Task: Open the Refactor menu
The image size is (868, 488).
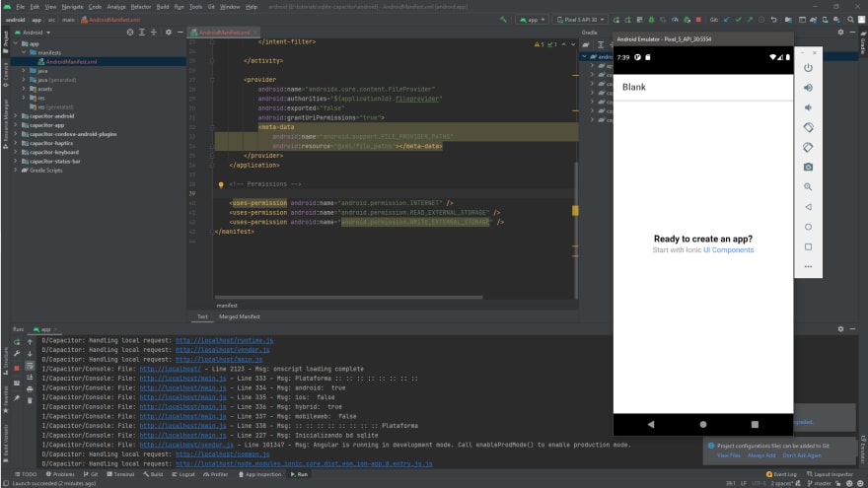Action: coord(141,7)
